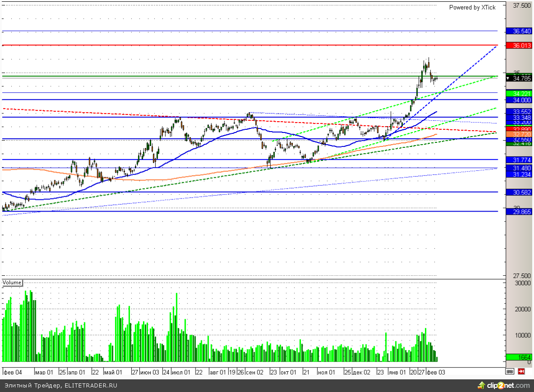Click the ELITETRADER.RU footer text
The image size is (534, 392).
tap(91, 386)
